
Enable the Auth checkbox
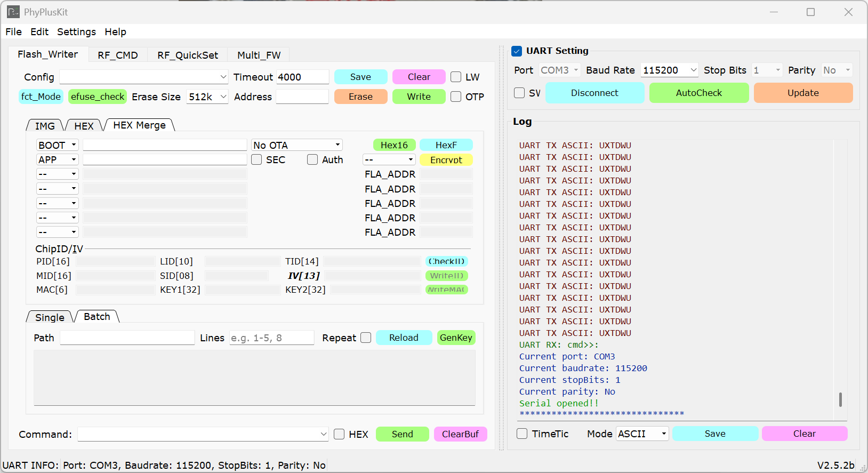312,159
